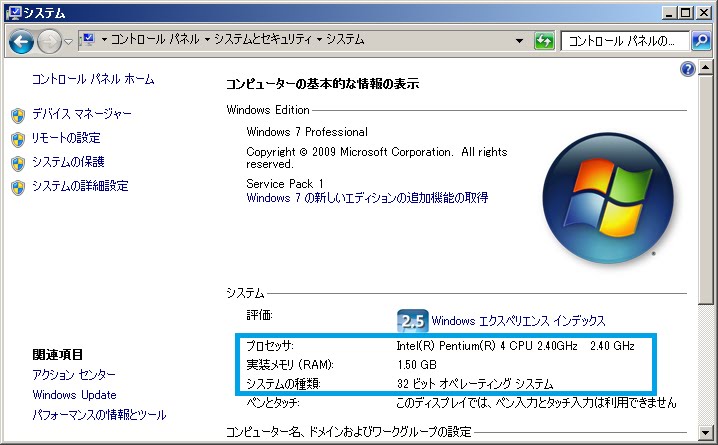This screenshot has width=718, height=445.
Task: Click the scrollbar down arrow
Action: point(706,432)
